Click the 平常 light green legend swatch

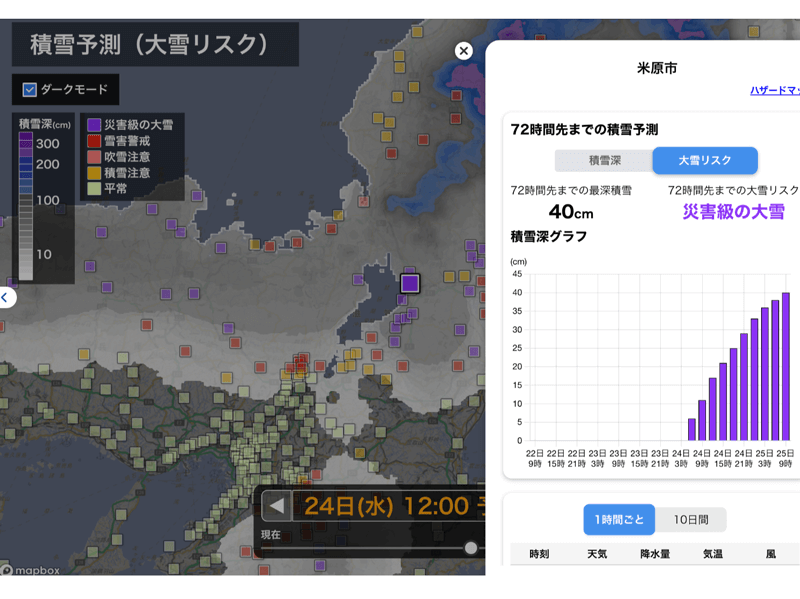coord(93,188)
